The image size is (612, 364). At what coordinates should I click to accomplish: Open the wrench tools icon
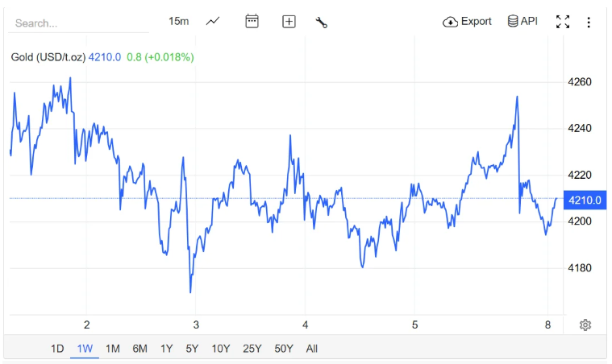point(321,22)
